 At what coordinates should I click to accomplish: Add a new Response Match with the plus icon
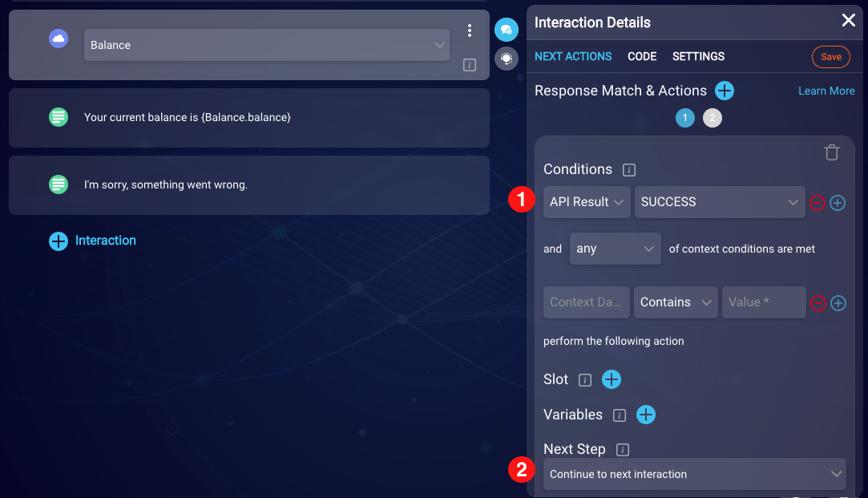[x=724, y=91]
